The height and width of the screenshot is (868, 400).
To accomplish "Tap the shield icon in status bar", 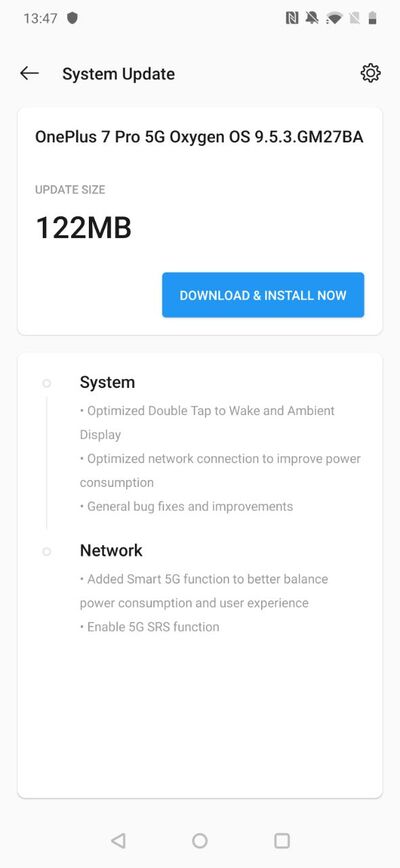I will click(x=72, y=18).
